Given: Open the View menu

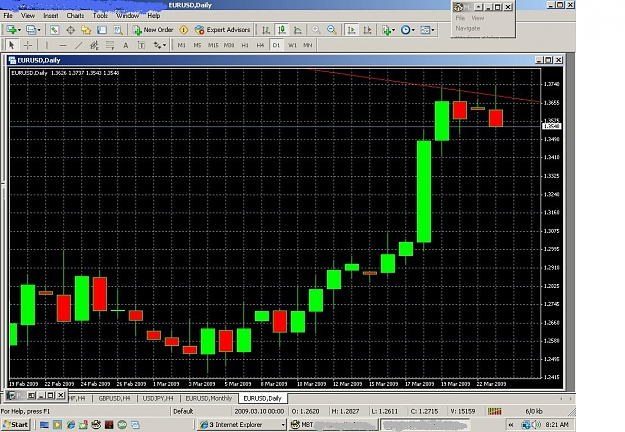Looking at the screenshot, I should [x=28, y=16].
